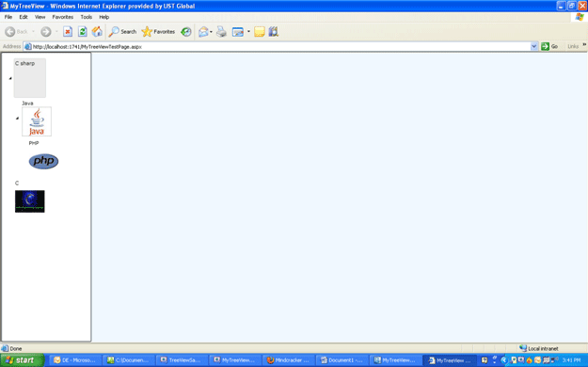This screenshot has width=588, height=367.
Task: Click the Forward navigation arrow
Action: click(x=46, y=32)
